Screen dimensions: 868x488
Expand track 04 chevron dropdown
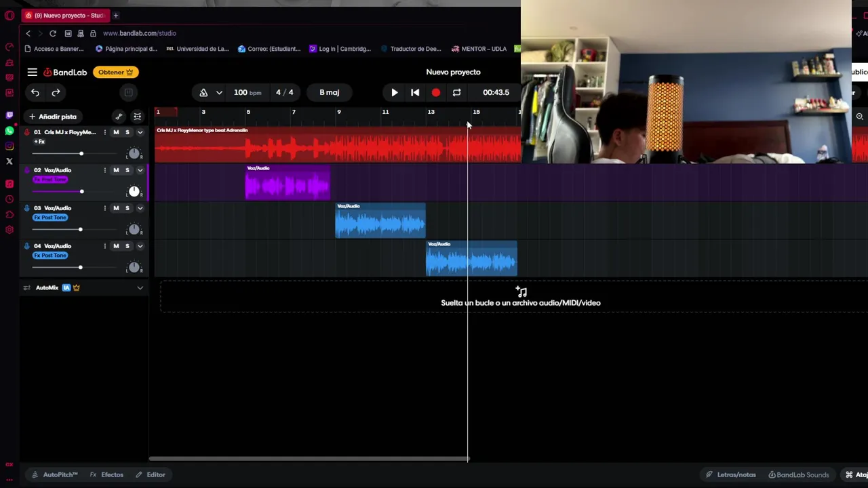(x=140, y=246)
